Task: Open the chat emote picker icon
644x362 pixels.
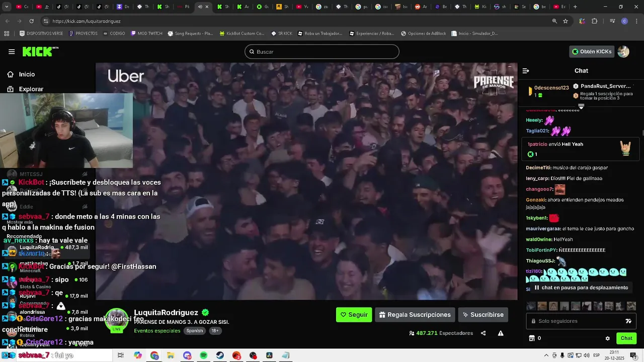Action: [x=628, y=321]
